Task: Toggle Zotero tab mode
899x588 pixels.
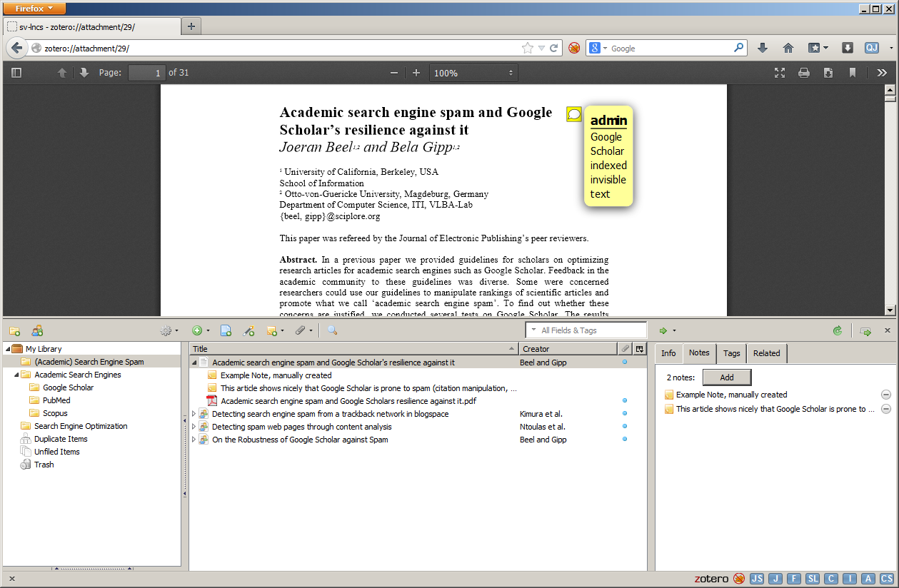Action: pyautogui.click(x=865, y=330)
